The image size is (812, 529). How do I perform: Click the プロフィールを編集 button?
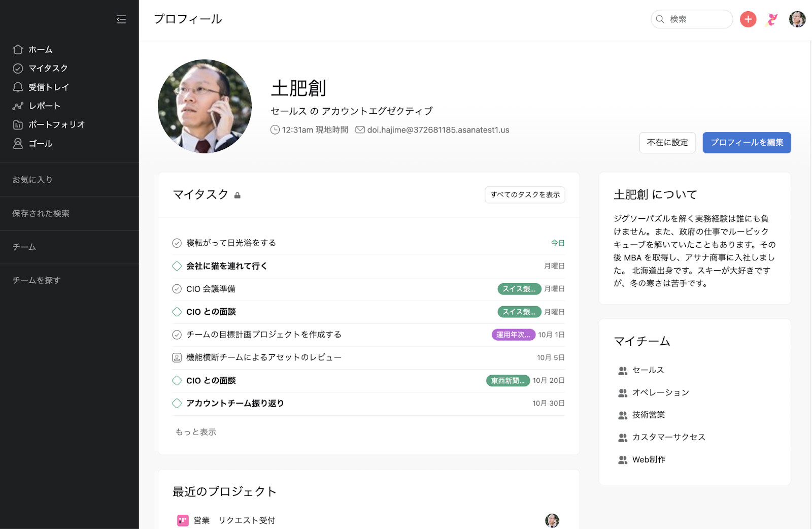pos(747,143)
